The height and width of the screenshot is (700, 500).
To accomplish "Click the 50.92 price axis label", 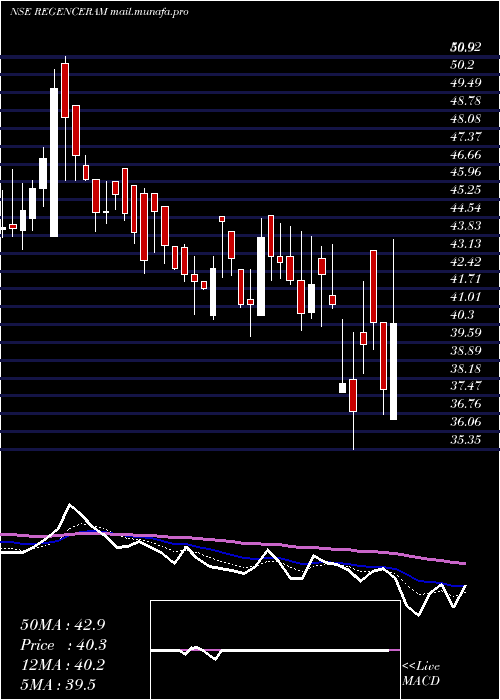I will pyautogui.click(x=466, y=47).
